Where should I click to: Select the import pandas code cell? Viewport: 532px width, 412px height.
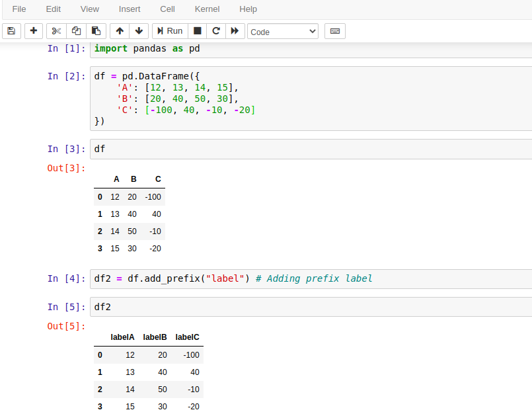click(311, 49)
